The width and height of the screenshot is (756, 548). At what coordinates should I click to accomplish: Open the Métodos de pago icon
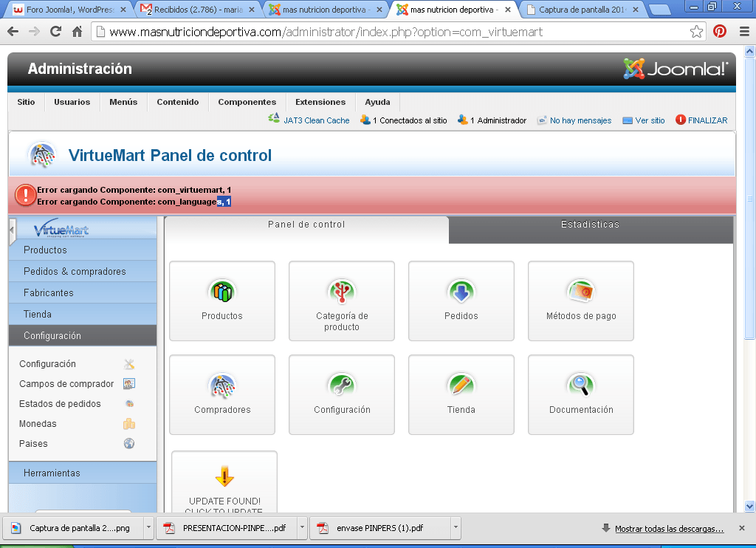pos(580,292)
